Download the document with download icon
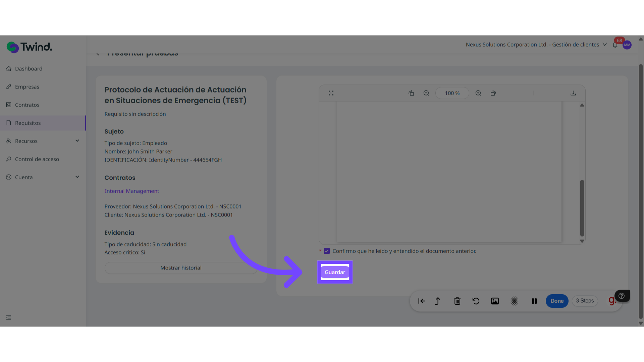The width and height of the screenshot is (644, 362). tap(573, 93)
